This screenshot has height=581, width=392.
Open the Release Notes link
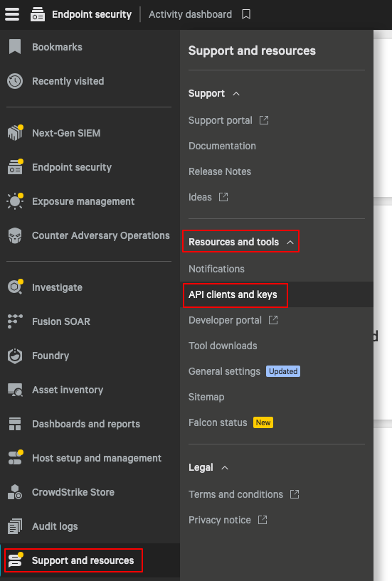[220, 171]
